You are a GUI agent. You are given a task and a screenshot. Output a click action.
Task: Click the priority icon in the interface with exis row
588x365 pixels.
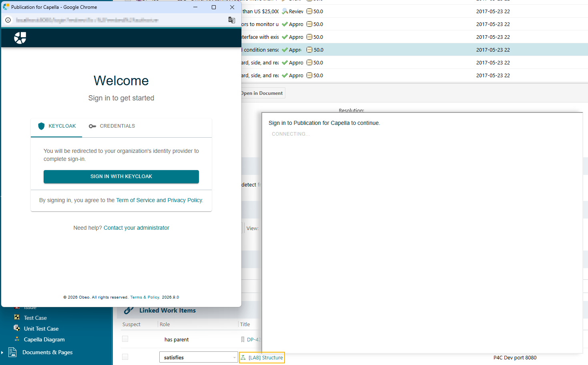[x=309, y=37]
